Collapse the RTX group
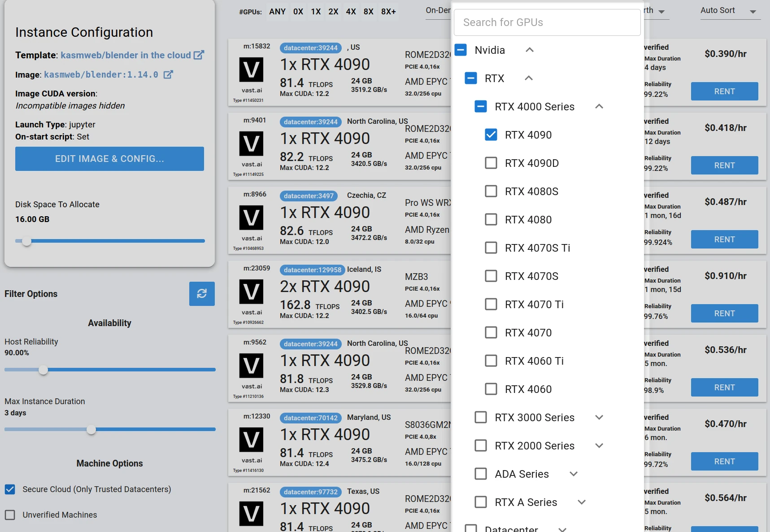770x532 pixels. tap(529, 78)
